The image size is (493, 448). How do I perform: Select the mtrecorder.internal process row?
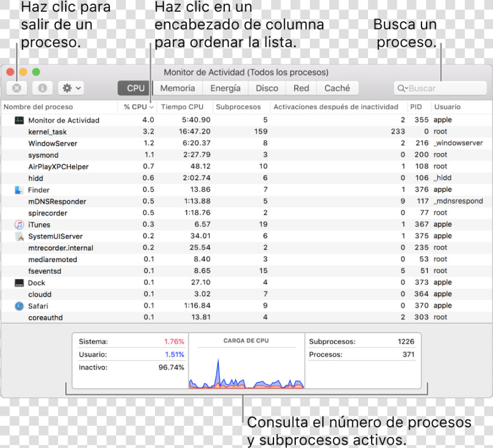[x=246, y=248]
